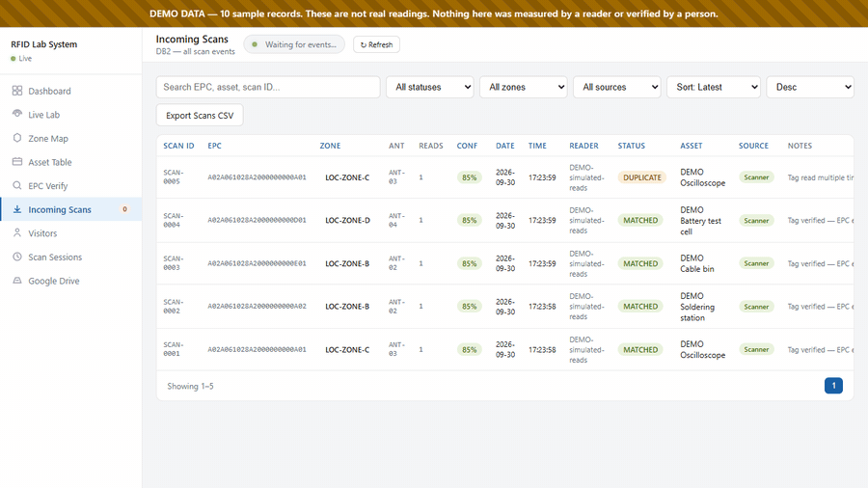Sort by the EPC column header
This screenshot has width=868, height=488.
pos(214,146)
